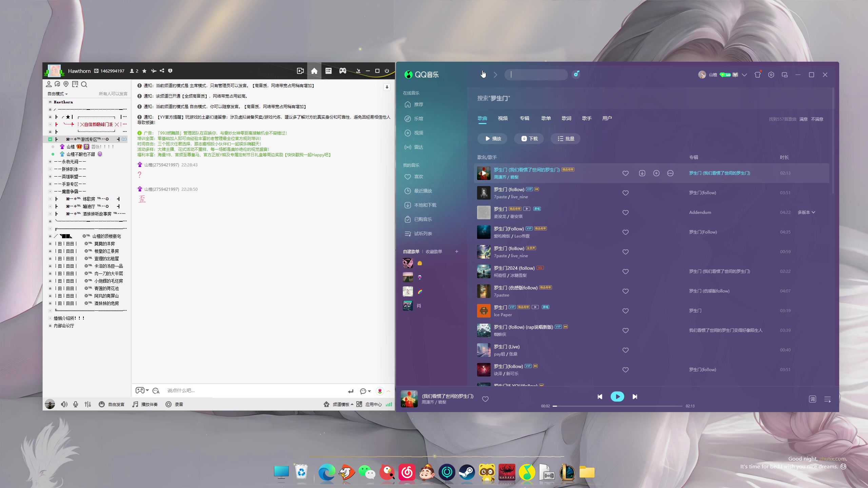Open 雷达 radio in QQ Music sidebar

414,147
